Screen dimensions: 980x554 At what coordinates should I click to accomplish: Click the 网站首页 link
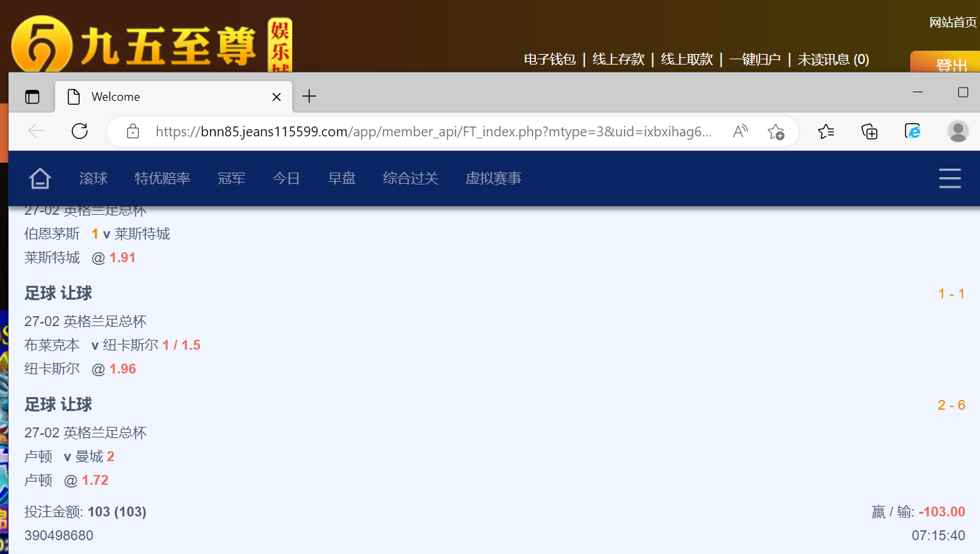pyautogui.click(x=953, y=22)
